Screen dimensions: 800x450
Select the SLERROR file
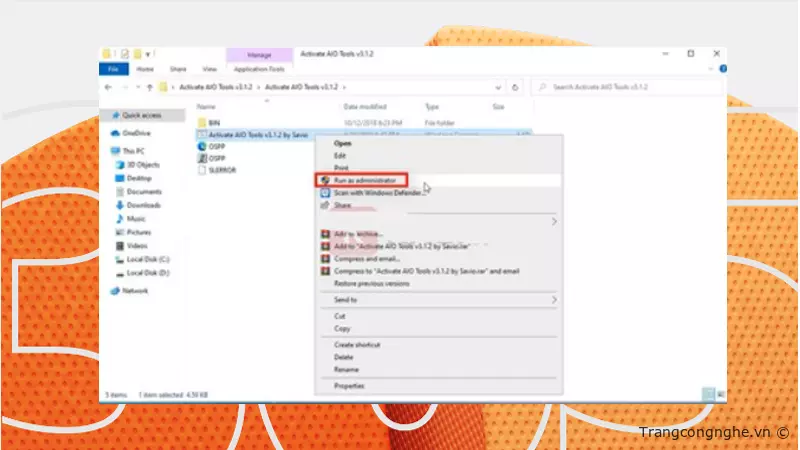(222, 169)
